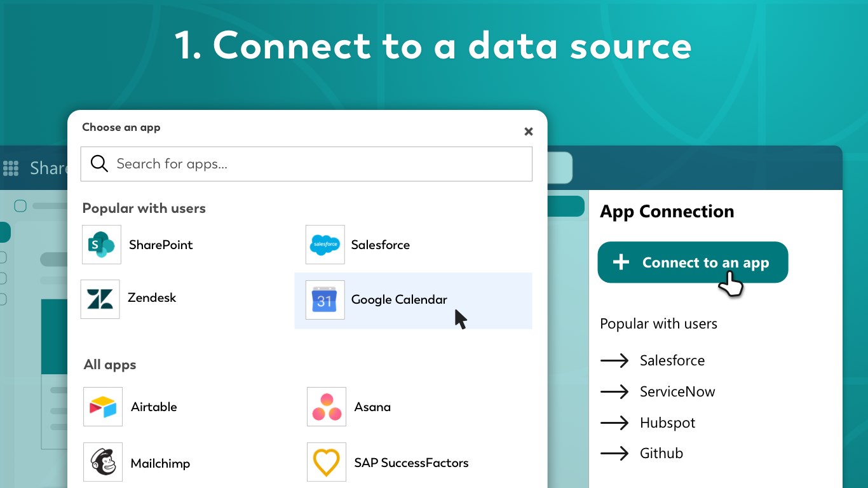Choose the Github connection link

(661, 453)
